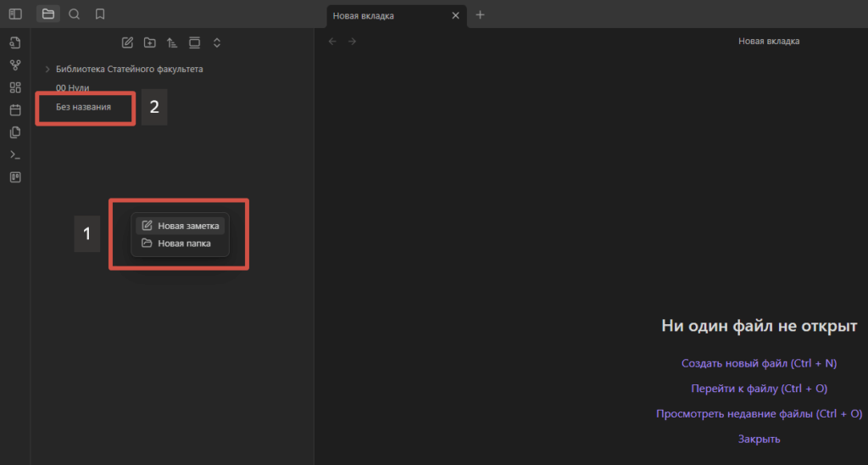Create a new note using toolbar icon
Image resolution: width=868 pixels, height=465 pixels.
[127, 42]
